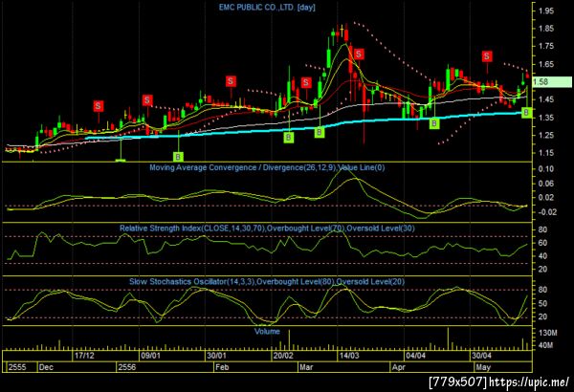Click the tall volume spike in late April
Viewport: 574px width, 392px height.
coord(448,338)
